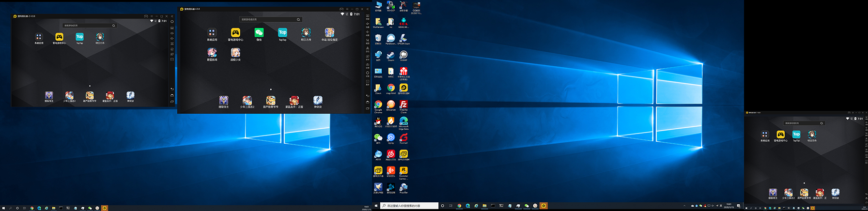Launch Rockstar Games launcher from desktop
The height and width of the screenshot is (211, 868).
click(403, 171)
